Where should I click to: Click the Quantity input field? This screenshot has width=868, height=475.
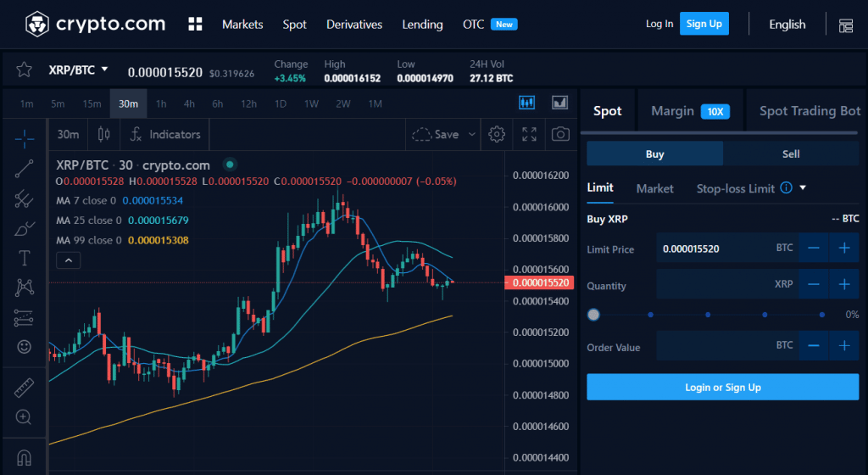click(x=727, y=284)
